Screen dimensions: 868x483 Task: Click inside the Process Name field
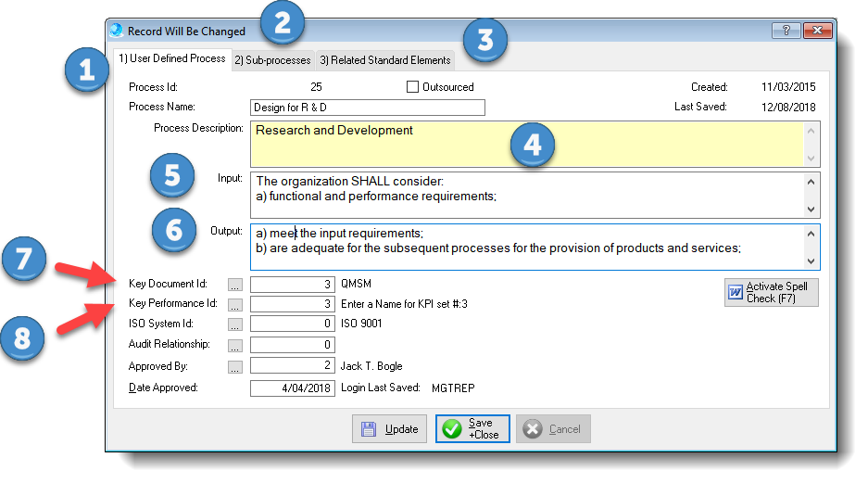[367, 108]
